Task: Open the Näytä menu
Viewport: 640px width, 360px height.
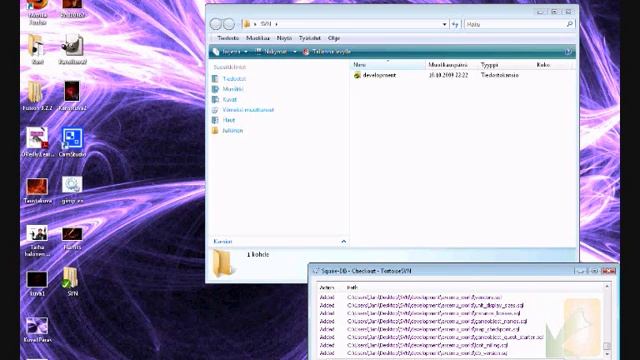Action: (x=284, y=38)
